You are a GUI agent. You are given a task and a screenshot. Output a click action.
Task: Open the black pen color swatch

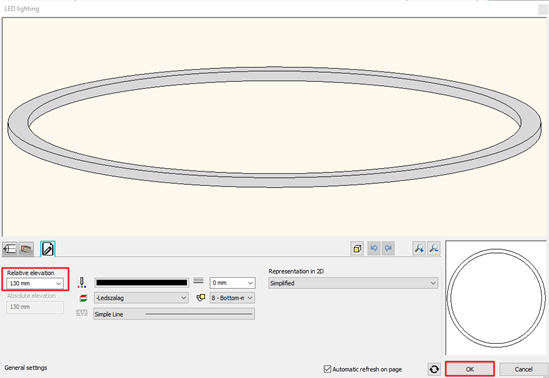(x=141, y=282)
